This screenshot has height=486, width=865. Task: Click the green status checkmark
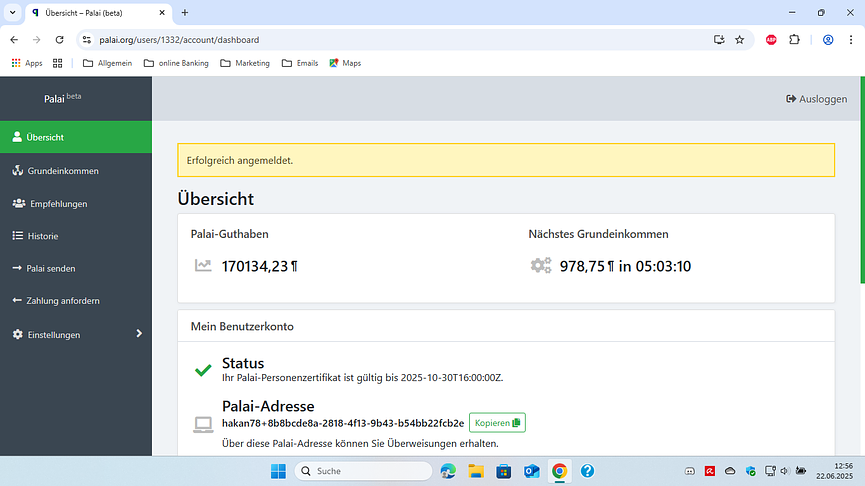click(x=203, y=370)
